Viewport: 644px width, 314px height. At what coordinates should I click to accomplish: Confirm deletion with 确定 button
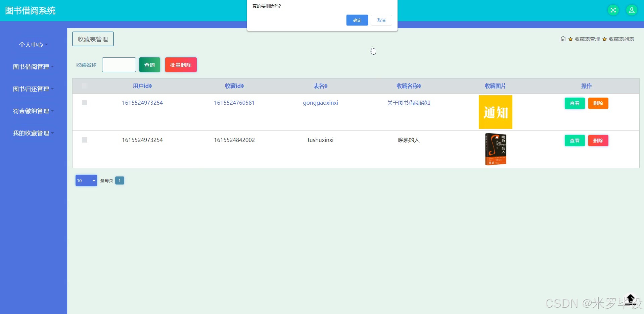click(x=357, y=20)
